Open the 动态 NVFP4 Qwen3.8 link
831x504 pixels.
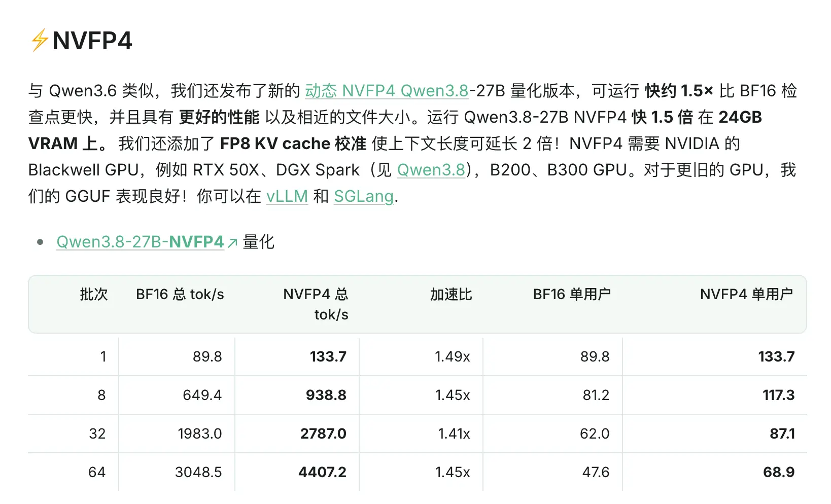tap(387, 91)
